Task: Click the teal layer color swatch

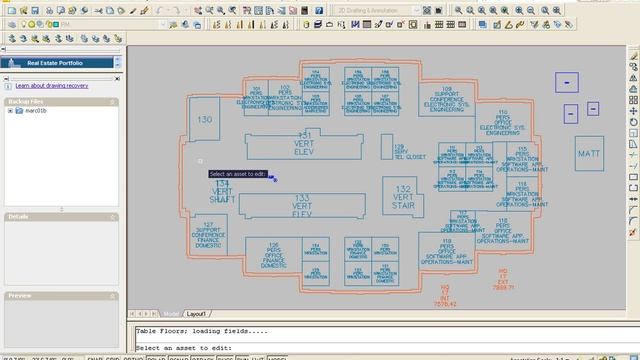Action: (56, 24)
